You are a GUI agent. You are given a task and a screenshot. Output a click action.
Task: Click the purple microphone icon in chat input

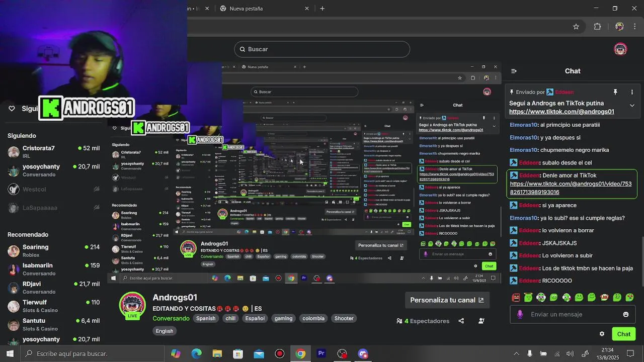pos(520,314)
